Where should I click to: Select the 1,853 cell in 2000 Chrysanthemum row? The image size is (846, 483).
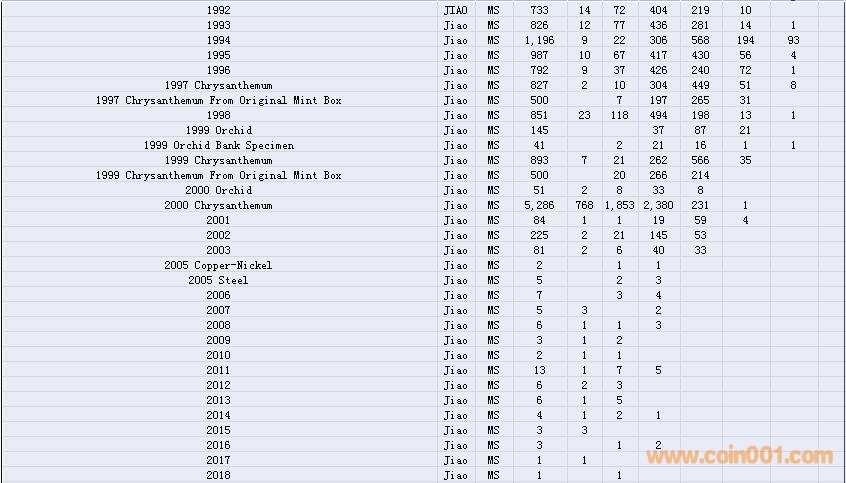[x=619, y=205]
